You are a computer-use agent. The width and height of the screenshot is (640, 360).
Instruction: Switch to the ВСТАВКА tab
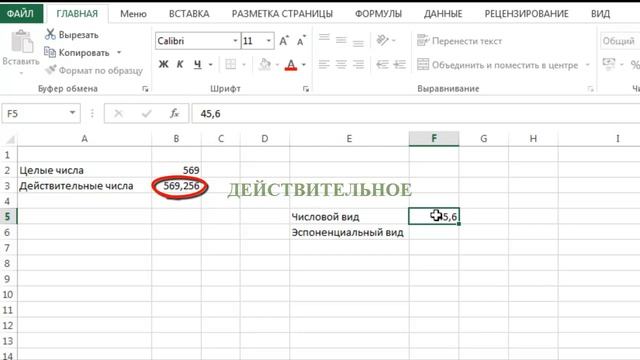coord(189,14)
